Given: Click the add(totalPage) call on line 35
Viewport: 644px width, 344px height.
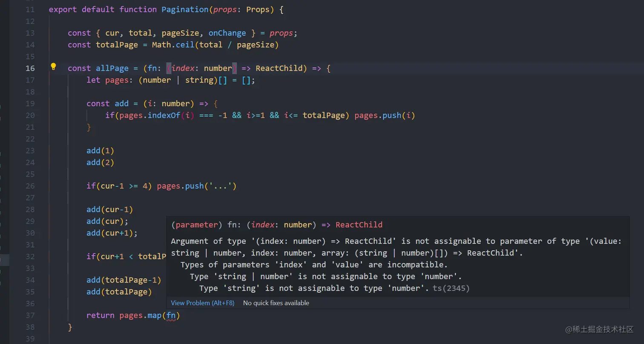Looking at the screenshot, I should coord(119,292).
